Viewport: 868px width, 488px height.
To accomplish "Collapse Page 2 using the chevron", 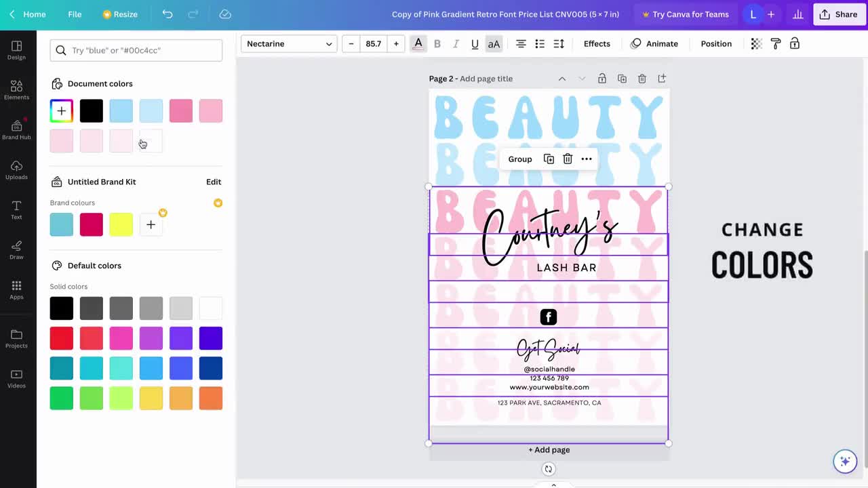I will 561,79.
